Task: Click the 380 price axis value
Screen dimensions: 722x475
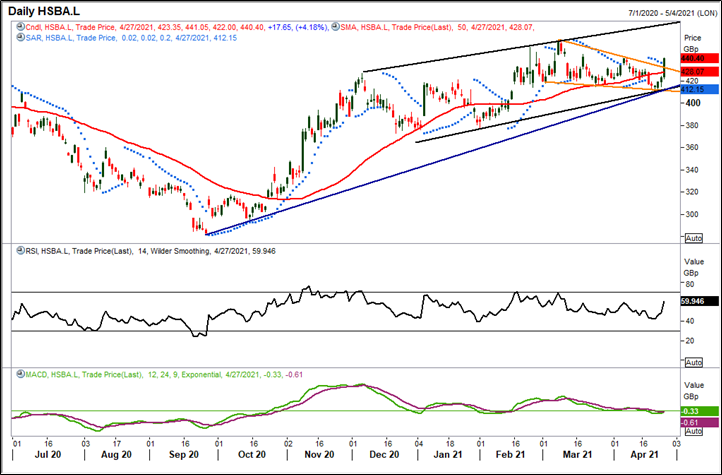Action: [691, 125]
